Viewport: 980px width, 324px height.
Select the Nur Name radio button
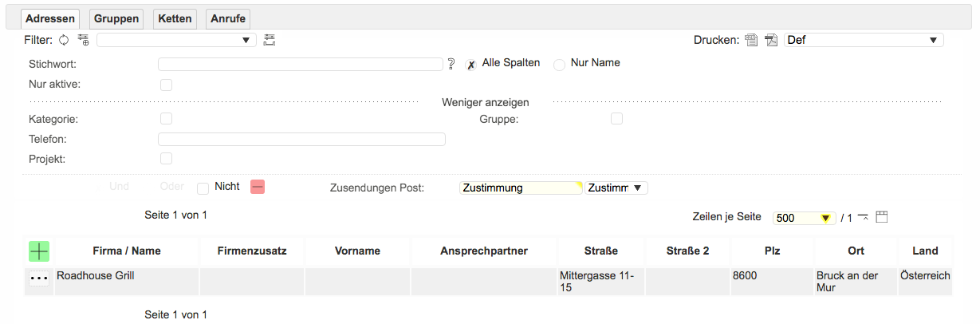tap(560, 65)
